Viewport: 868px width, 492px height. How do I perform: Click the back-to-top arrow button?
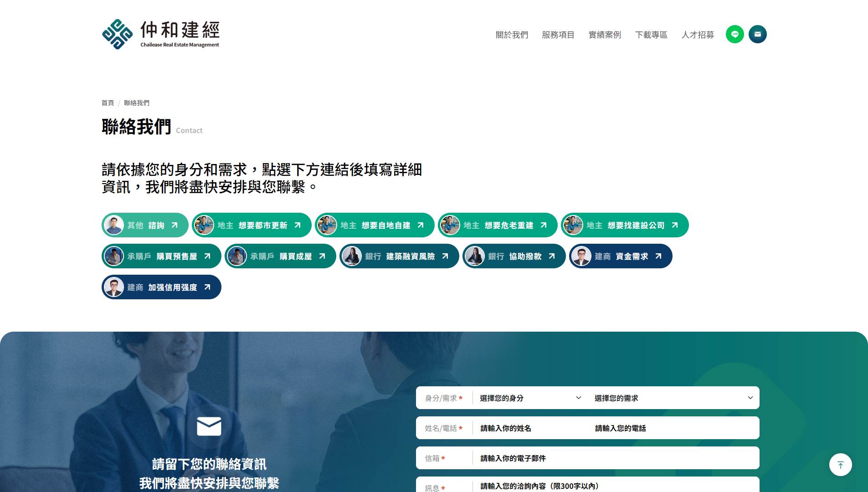[840, 465]
